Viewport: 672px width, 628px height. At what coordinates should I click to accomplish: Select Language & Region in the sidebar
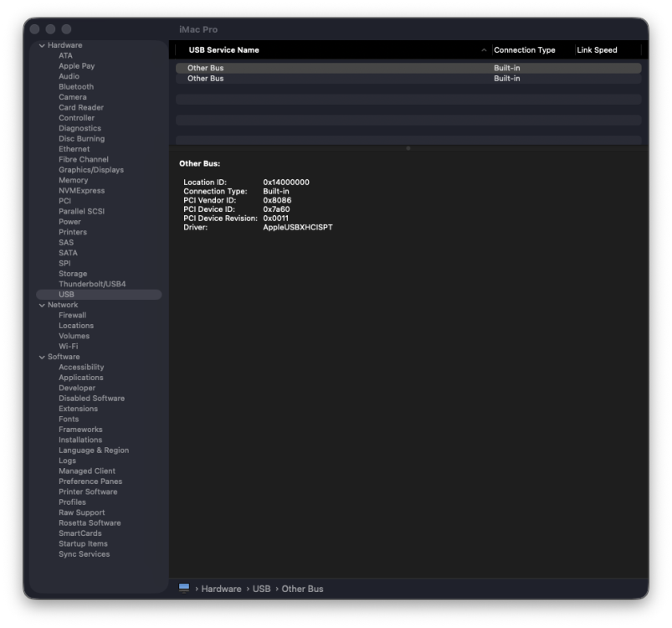(94, 450)
